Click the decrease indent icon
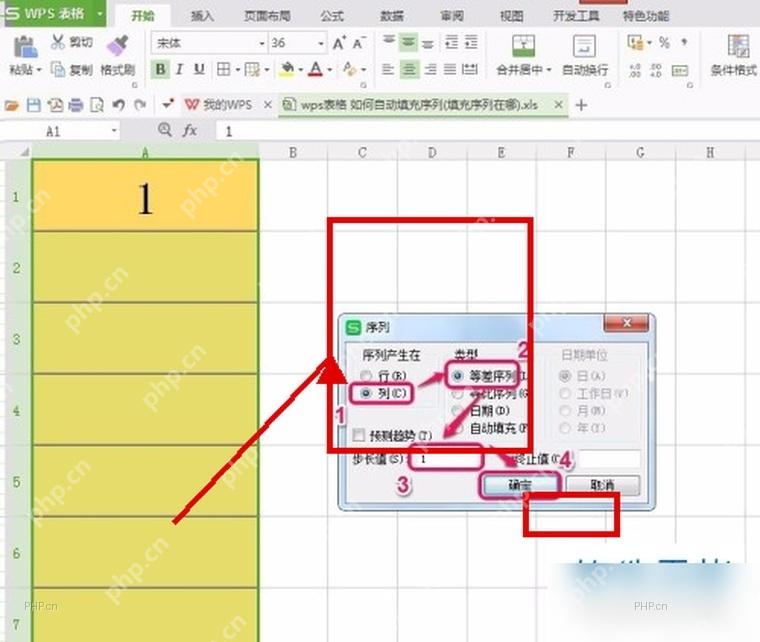760x642 pixels. tap(452, 43)
